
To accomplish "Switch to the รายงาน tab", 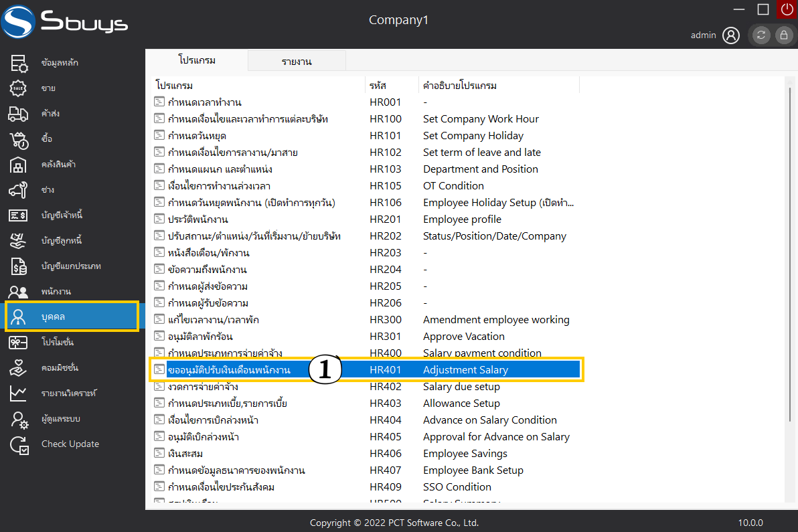I will 297,62.
